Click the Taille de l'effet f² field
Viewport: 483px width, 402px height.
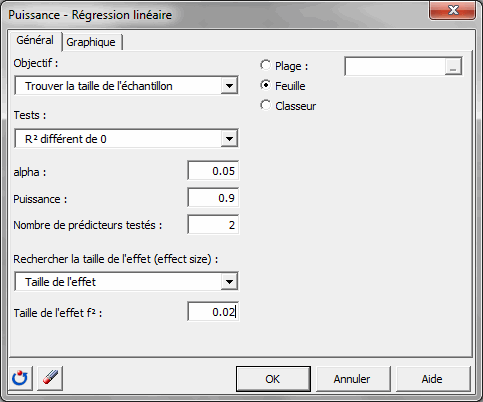pyautogui.click(x=213, y=312)
